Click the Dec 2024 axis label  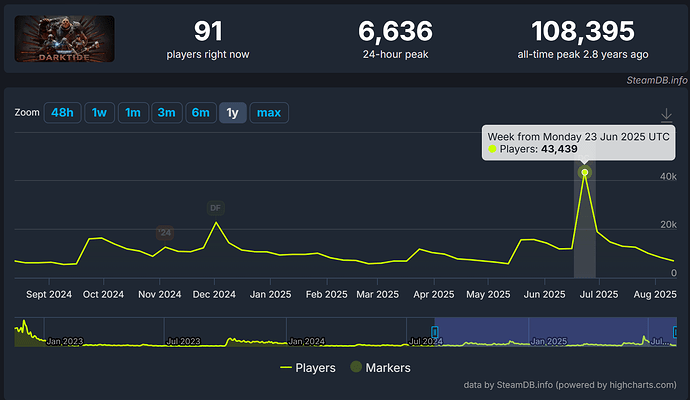pyautogui.click(x=214, y=294)
